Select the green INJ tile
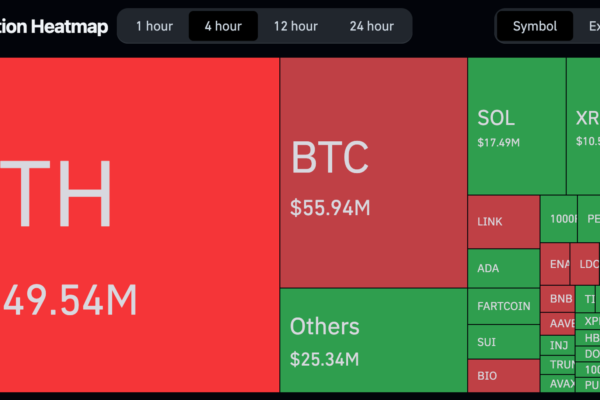Screen dimensions: 600x400 (557, 346)
